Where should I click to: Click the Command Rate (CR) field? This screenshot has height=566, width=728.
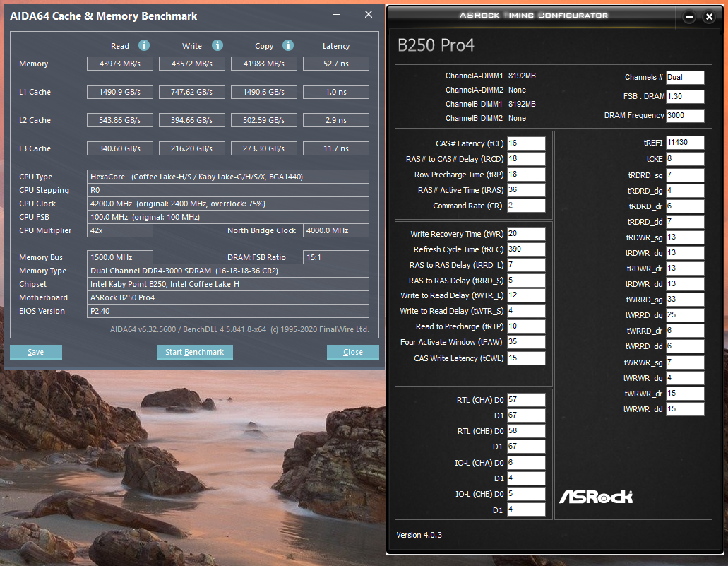526,206
